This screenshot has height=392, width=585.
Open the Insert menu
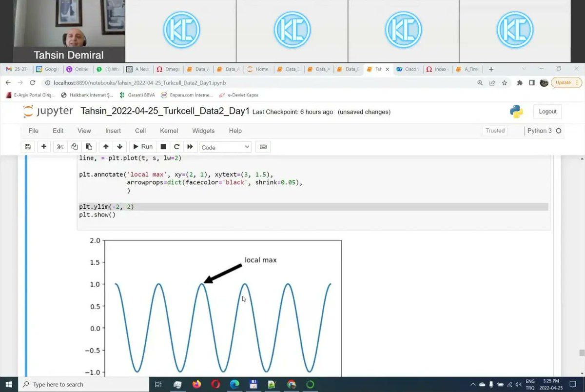coord(113,131)
